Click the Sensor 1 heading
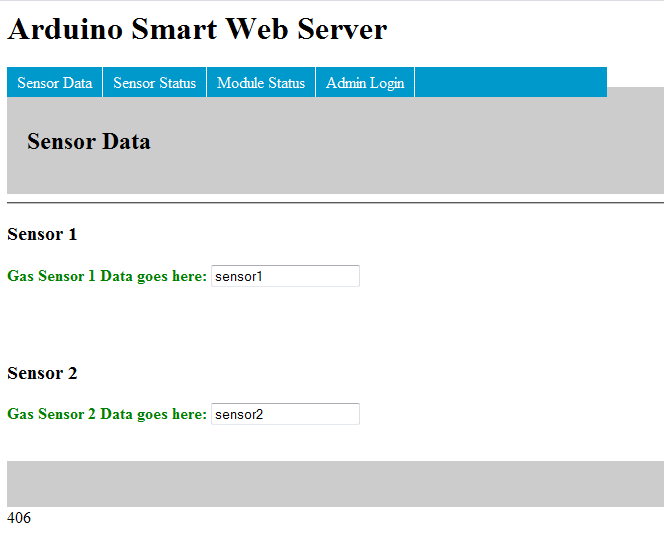664x558 pixels. click(x=42, y=234)
